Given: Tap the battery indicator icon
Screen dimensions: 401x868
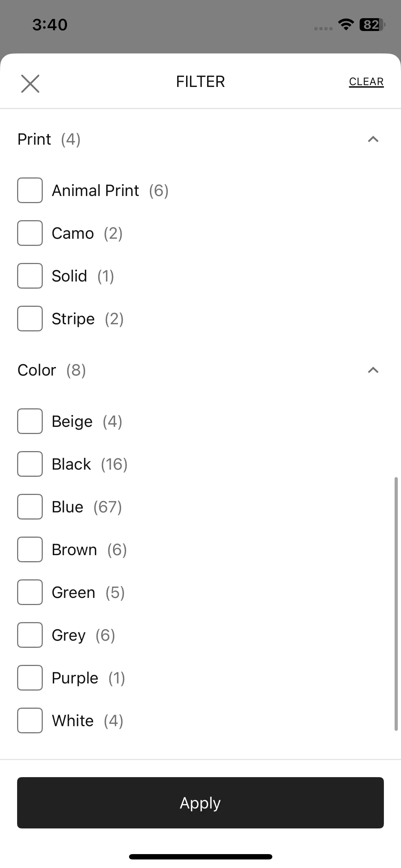Looking at the screenshot, I should tap(372, 25).
